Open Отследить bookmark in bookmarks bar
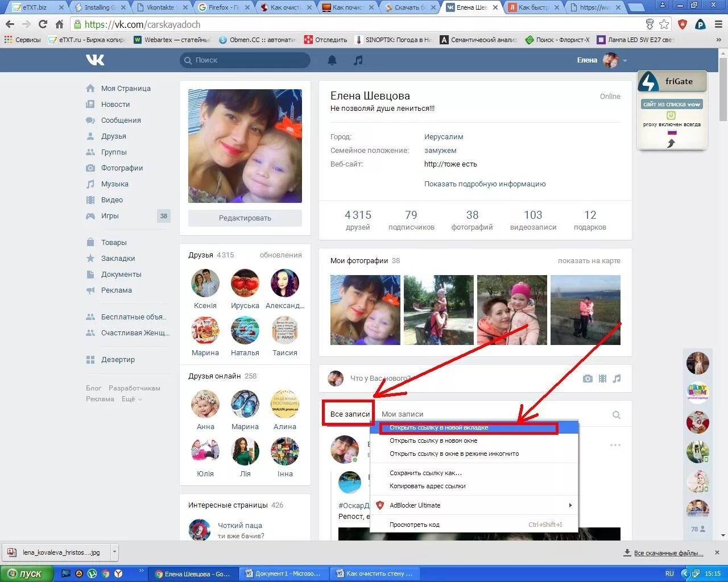Screen dimensions: 728x582 click(326, 40)
